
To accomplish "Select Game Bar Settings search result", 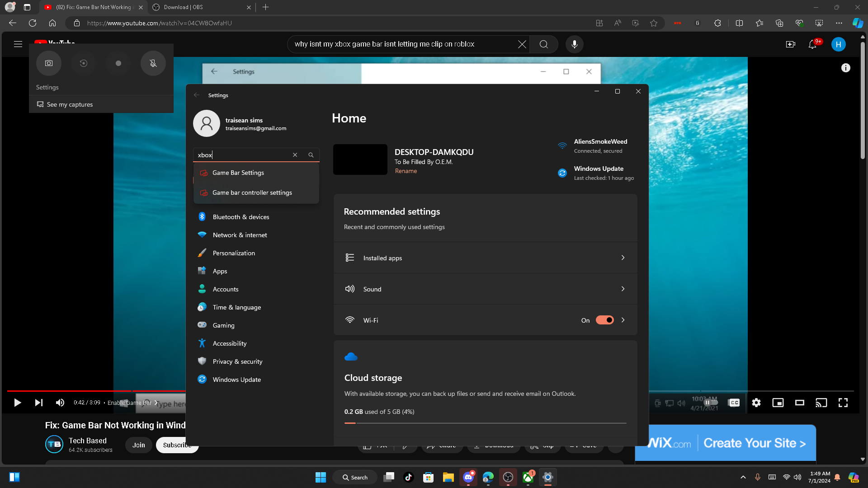I will (x=256, y=173).
